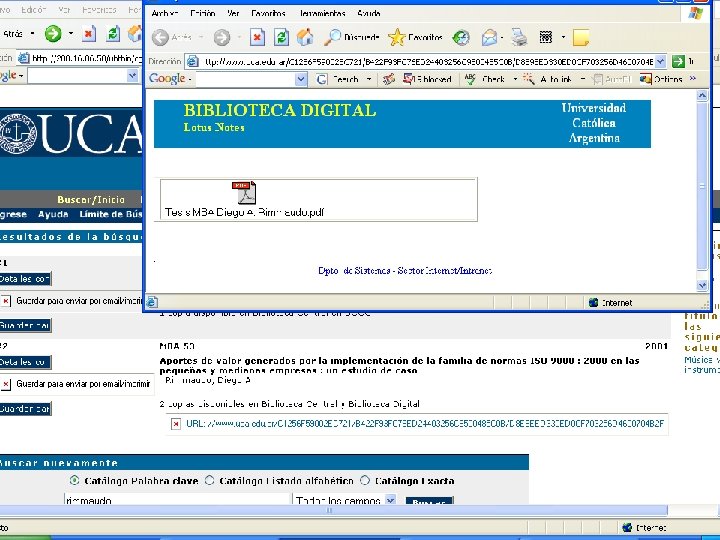
Task: Click the ABC Check spelling icon
Action: click(470, 79)
